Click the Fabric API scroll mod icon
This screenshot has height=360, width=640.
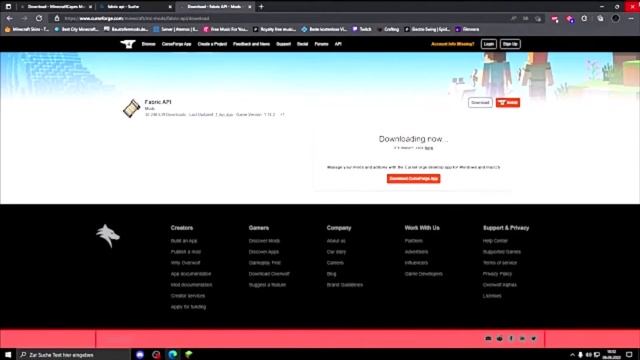click(131, 108)
